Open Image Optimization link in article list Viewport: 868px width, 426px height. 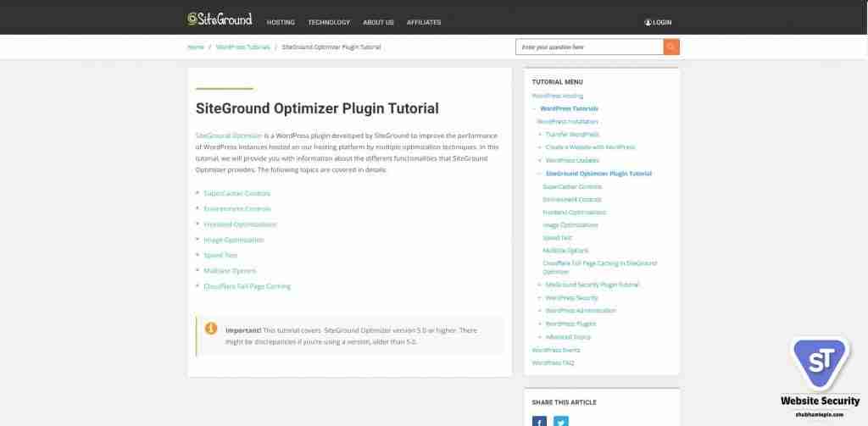pos(234,241)
